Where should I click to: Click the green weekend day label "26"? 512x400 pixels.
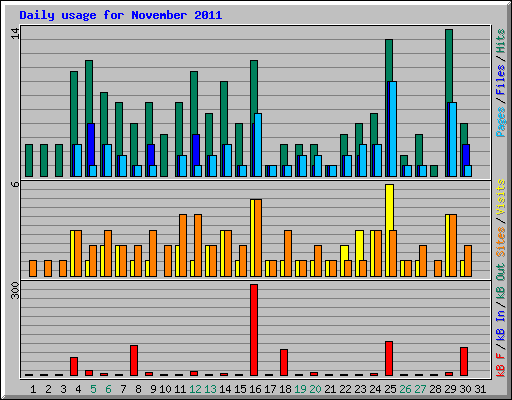point(405,389)
